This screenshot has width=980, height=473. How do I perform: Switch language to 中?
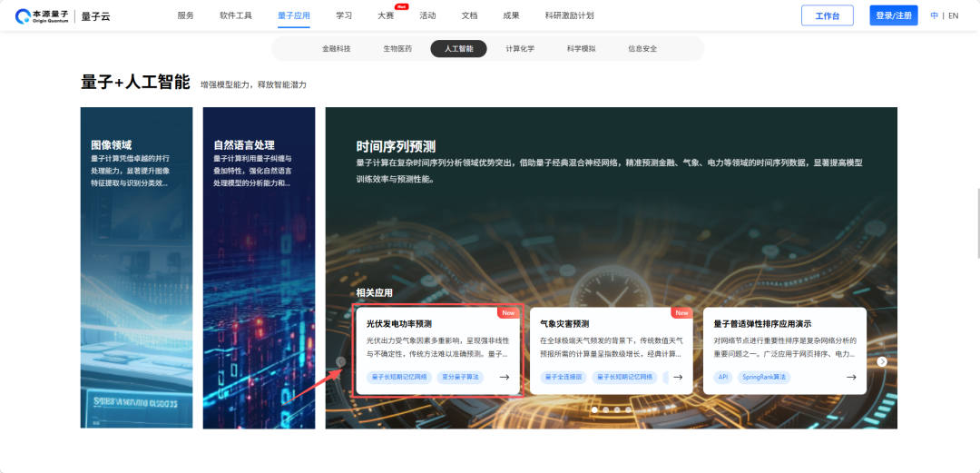point(935,15)
